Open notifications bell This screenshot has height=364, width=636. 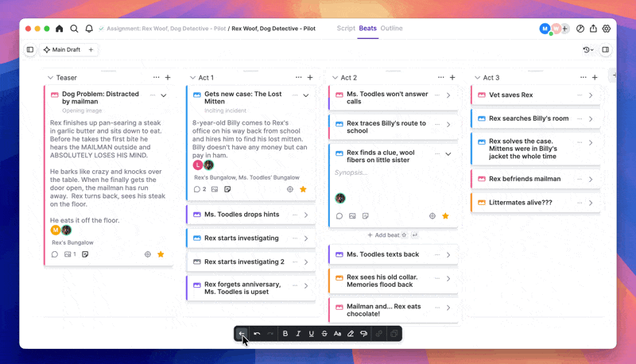(x=89, y=29)
